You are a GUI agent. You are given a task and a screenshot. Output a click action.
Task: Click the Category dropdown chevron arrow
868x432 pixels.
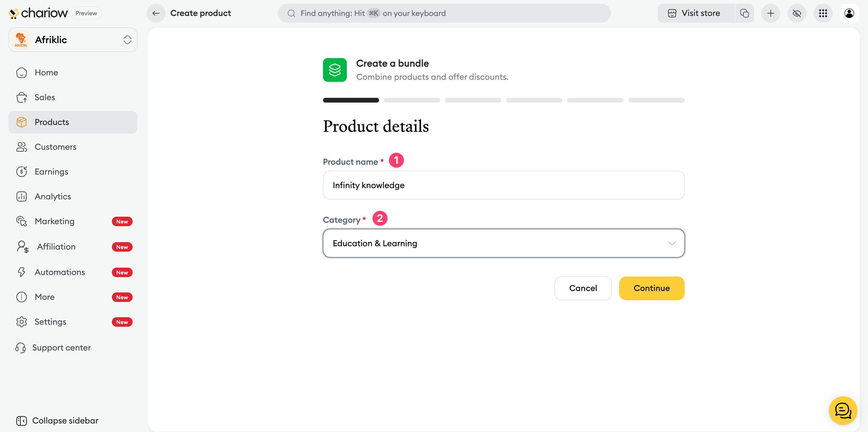click(x=672, y=243)
